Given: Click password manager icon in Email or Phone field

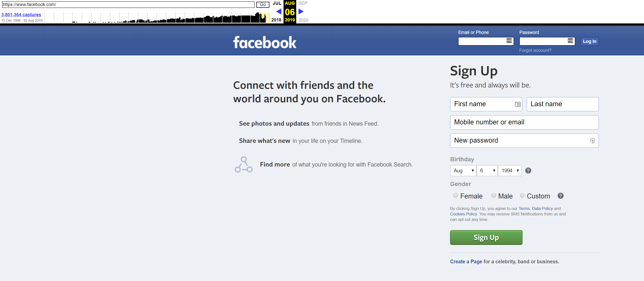Looking at the screenshot, I should coord(509,41).
